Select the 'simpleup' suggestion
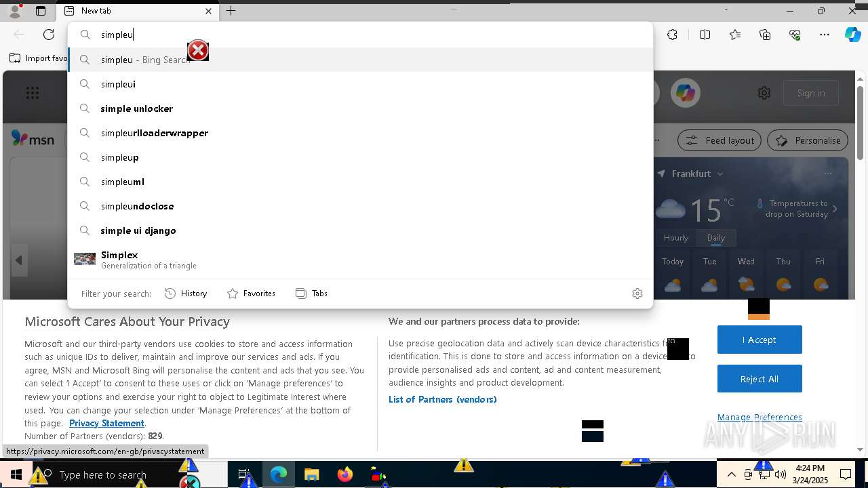 coord(360,157)
